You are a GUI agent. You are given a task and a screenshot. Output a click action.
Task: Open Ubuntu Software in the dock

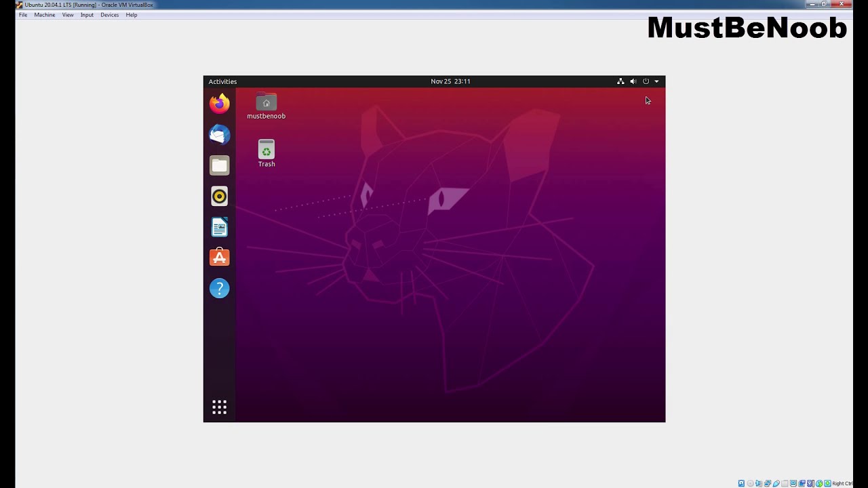(219, 258)
